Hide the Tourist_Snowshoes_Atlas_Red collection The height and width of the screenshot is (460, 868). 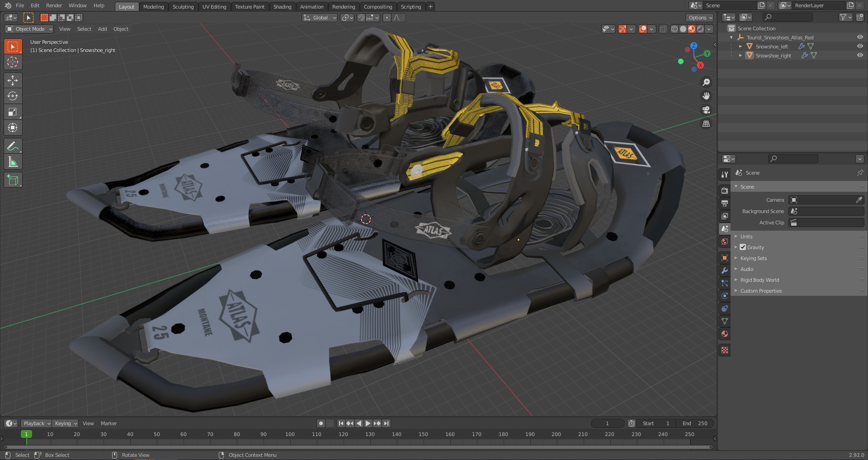(x=860, y=37)
